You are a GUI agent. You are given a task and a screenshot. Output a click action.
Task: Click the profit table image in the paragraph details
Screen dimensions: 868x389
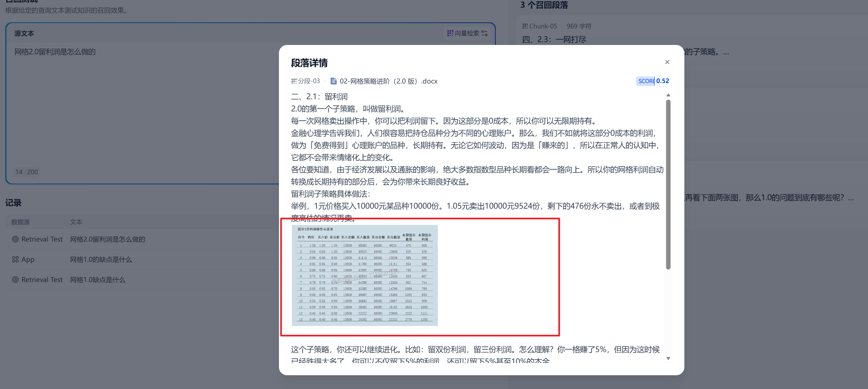[365, 275]
